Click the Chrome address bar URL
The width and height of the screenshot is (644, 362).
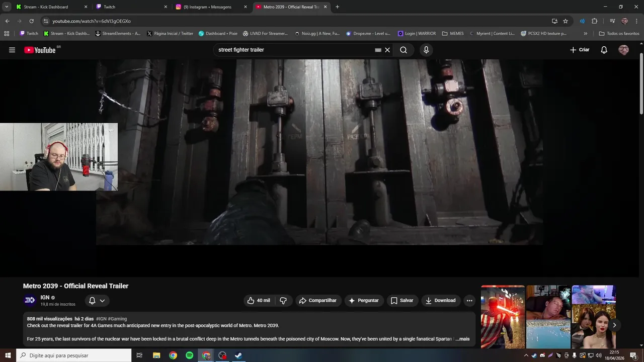[x=92, y=21]
